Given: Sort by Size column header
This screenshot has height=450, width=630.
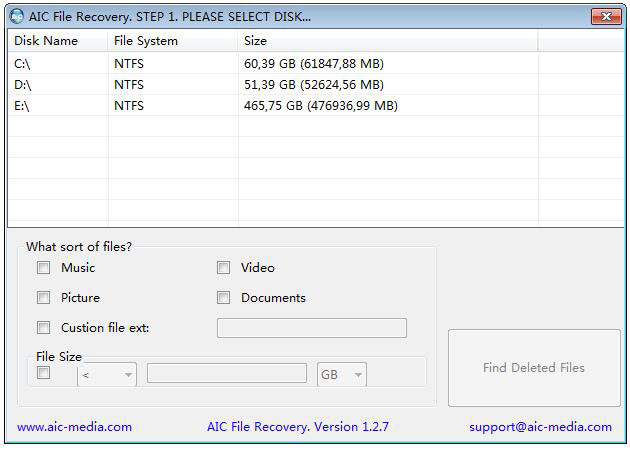Looking at the screenshot, I should (x=388, y=41).
